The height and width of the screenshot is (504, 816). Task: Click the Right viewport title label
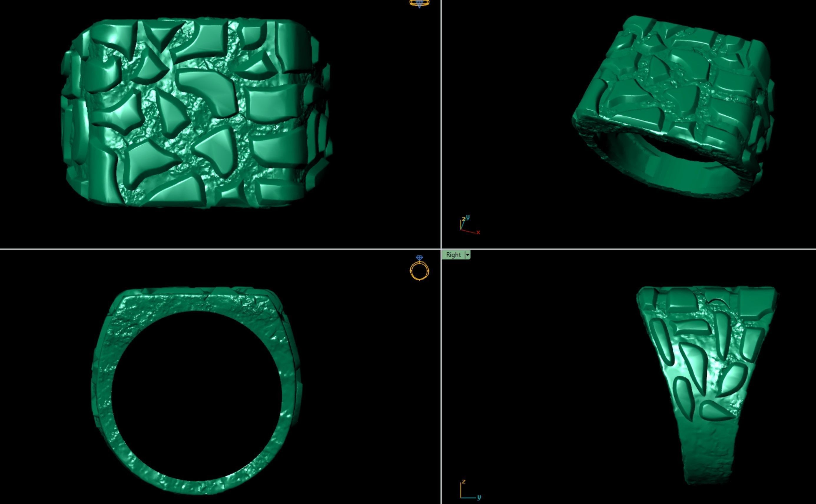coord(453,255)
